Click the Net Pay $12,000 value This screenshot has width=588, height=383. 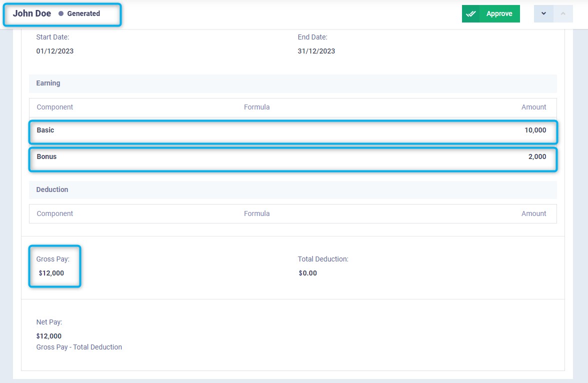[49, 336]
